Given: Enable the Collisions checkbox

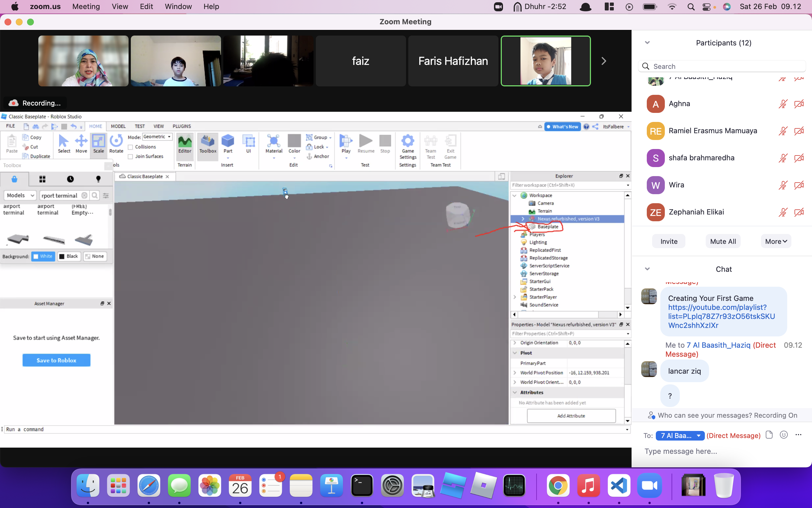Looking at the screenshot, I should click(131, 147).
